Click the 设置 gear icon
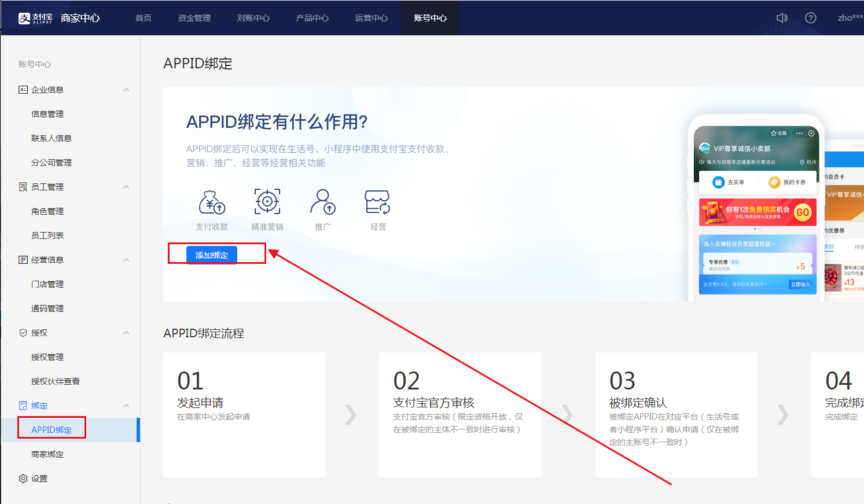Viewport: 864px width, 504px height. (x=23, y=479)
